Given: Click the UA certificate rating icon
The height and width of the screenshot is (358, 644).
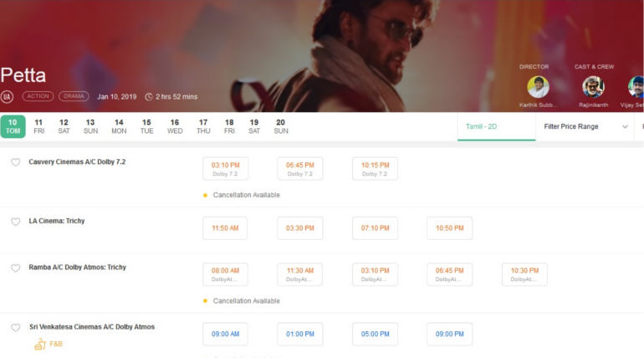Looking at the screenshot, I should (x=8, y=97).
